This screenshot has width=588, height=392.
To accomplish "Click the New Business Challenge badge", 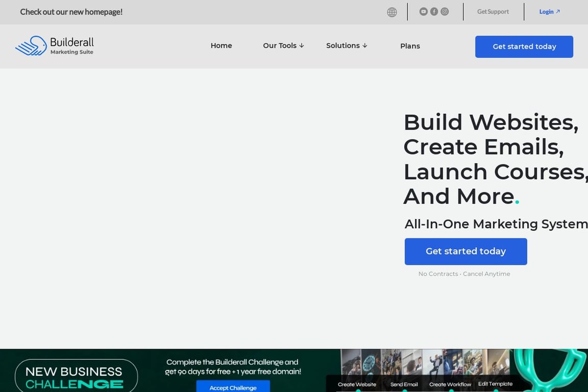I will (76, 376).
